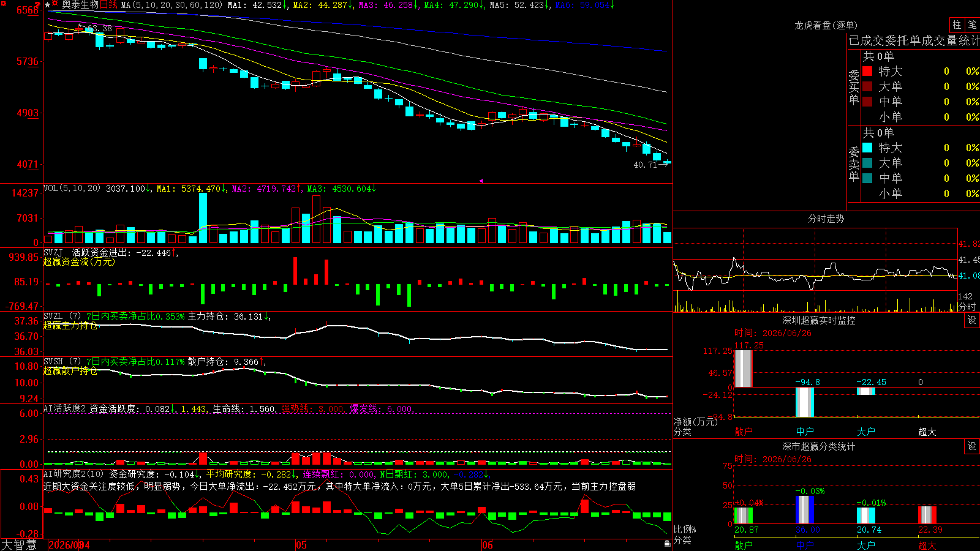
Task: Select the teal 中单 sell-order swatch
Action: 867,178
